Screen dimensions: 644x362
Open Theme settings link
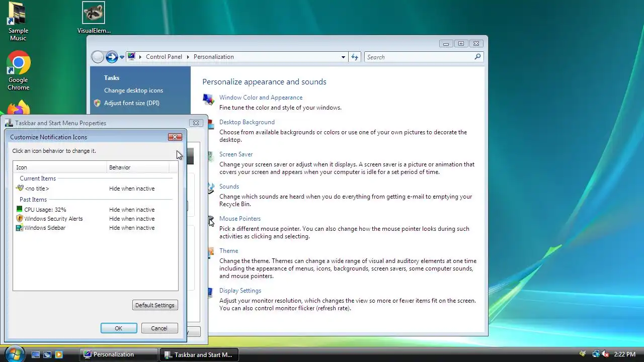coord(228,251)
